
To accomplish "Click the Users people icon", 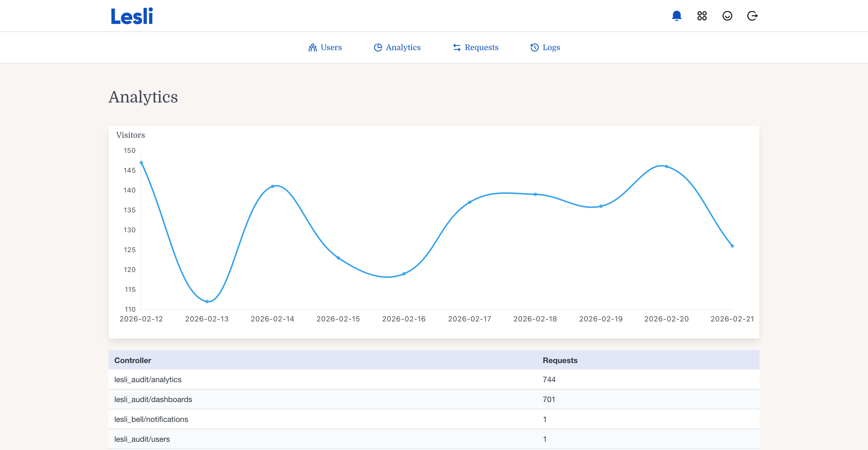I will 312,47.
